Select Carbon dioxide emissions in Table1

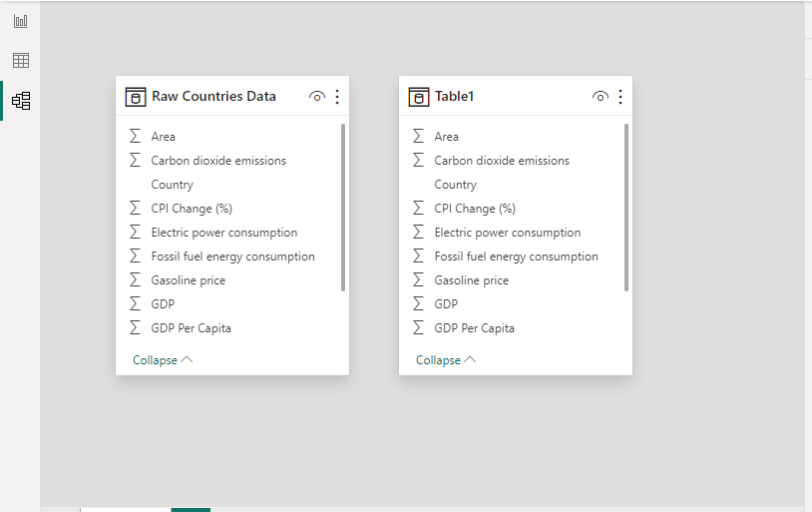[502, 161]
